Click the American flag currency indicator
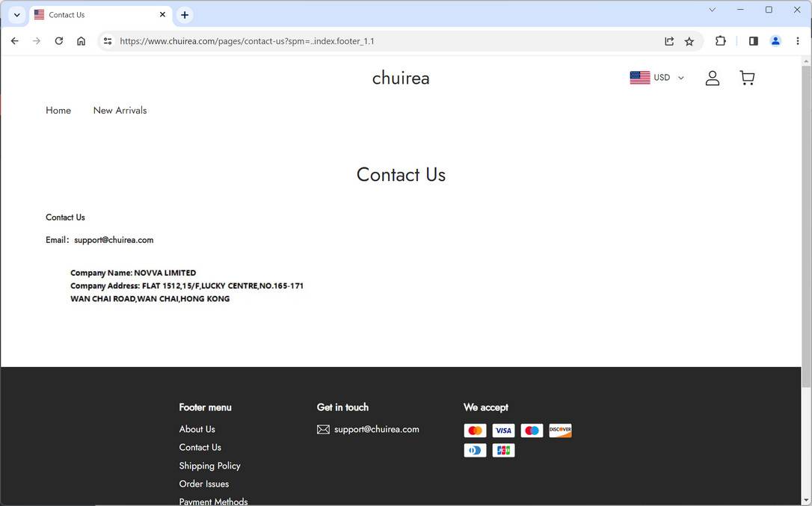812x506 pixels. click(640, 77)
